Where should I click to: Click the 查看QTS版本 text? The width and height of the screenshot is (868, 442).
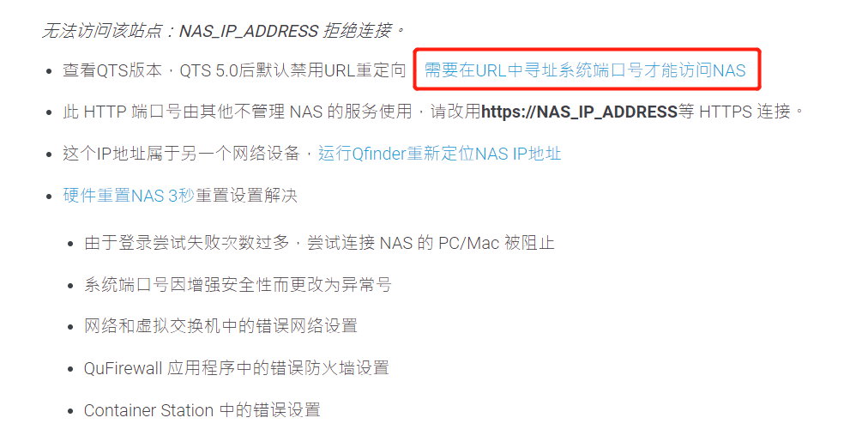point(112,70)
